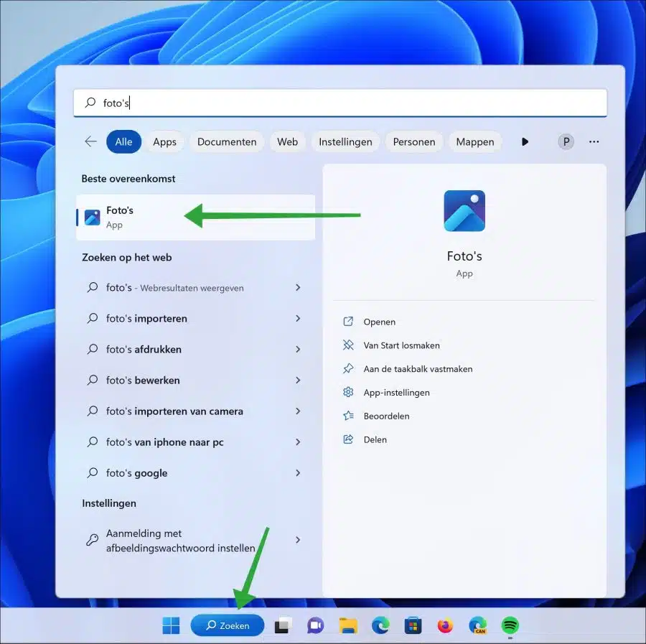Viewport: 646px width, 644px height.
Task: Click the search magnifier icon in search box
Action: coord(90,103)
